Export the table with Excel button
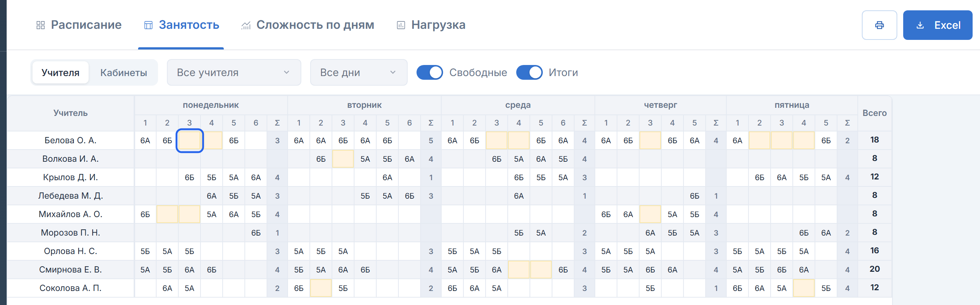980x305 pixels. tap(938, 25)
